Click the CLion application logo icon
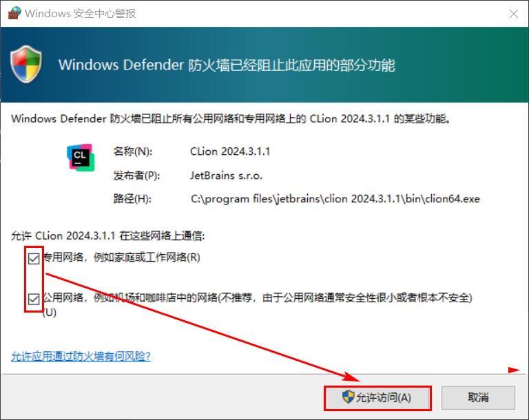This screenshot has height=420, width=529. (81, 158)
